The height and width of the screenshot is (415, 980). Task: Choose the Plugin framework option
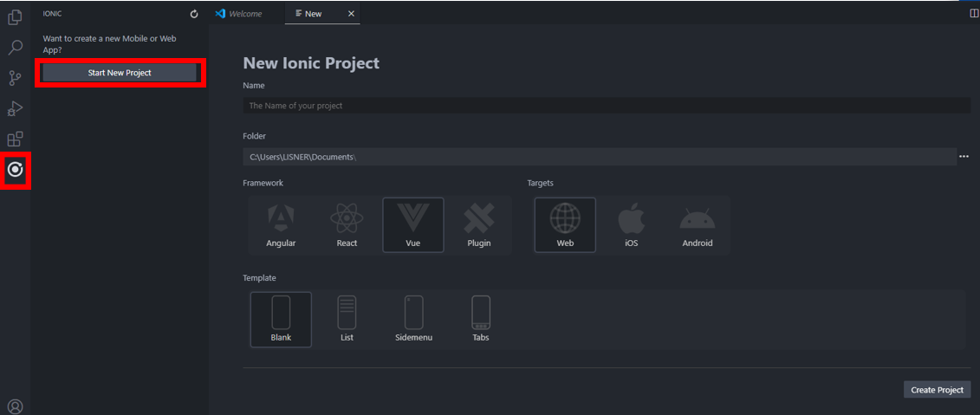479,225
